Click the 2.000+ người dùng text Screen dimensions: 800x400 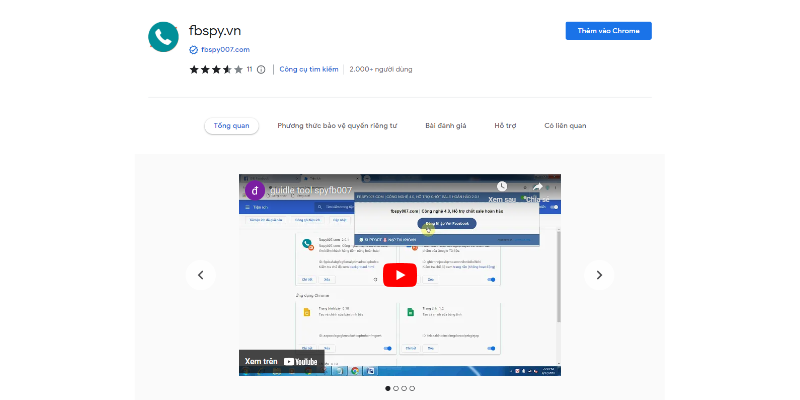click(381, 69)
